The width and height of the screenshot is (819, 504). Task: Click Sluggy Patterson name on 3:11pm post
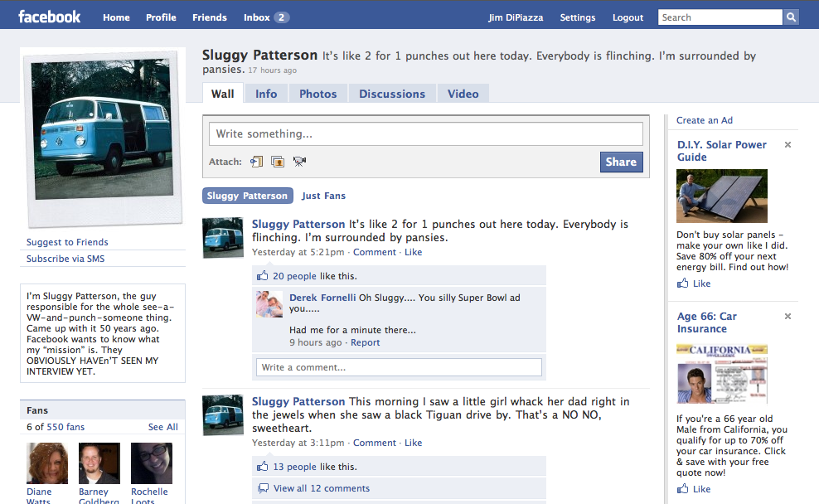click(x=298, y=401)
